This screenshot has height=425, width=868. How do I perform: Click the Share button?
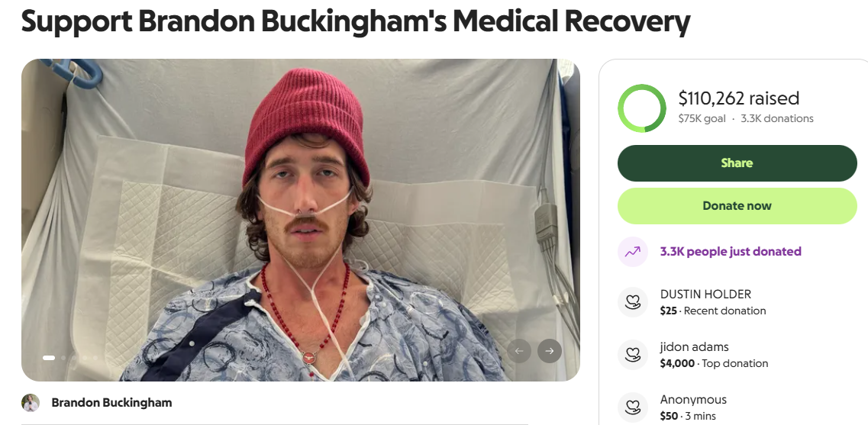click(x=737, y=163)
